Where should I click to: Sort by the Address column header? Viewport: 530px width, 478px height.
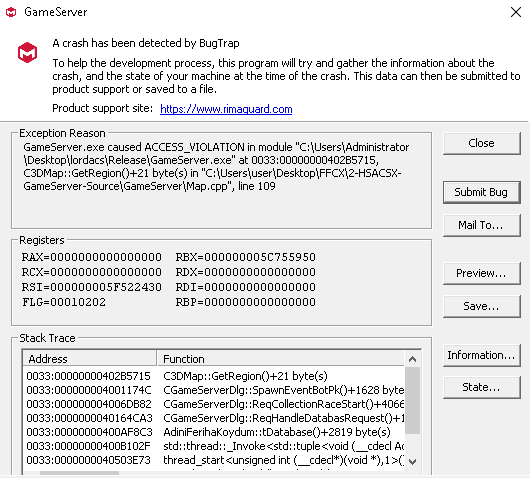tap(90, 359)
